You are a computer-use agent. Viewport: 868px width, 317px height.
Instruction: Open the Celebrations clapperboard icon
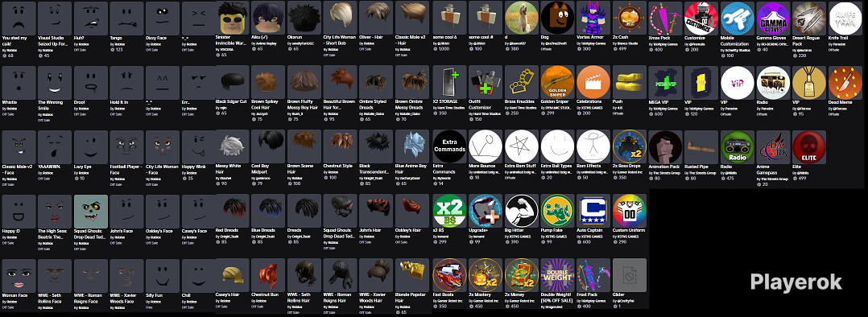click(593, 82)
